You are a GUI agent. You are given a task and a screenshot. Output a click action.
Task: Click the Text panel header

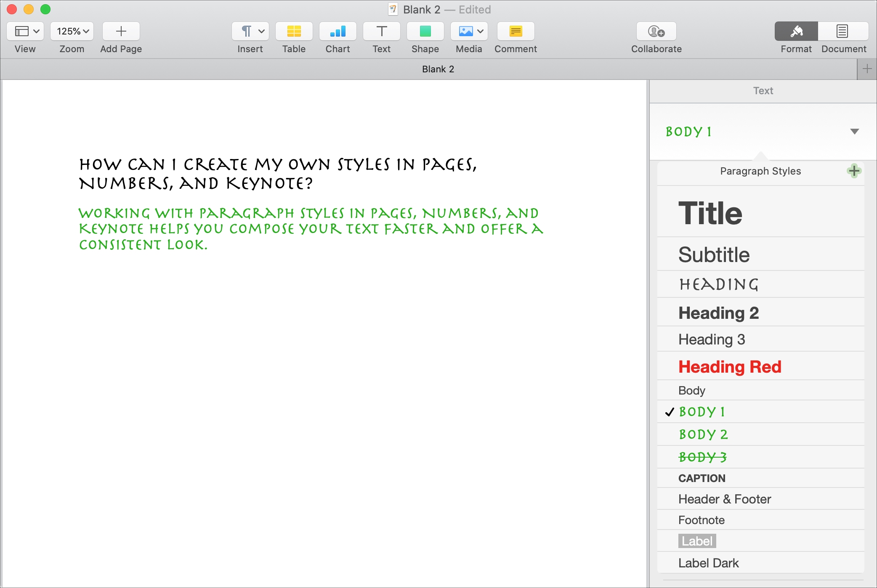763,91
